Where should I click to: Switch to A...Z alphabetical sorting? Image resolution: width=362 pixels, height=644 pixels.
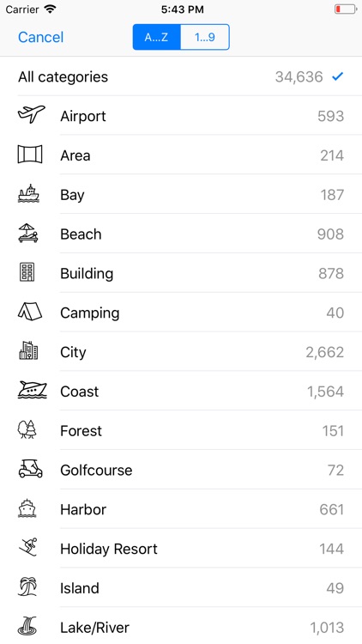(156, 38)
